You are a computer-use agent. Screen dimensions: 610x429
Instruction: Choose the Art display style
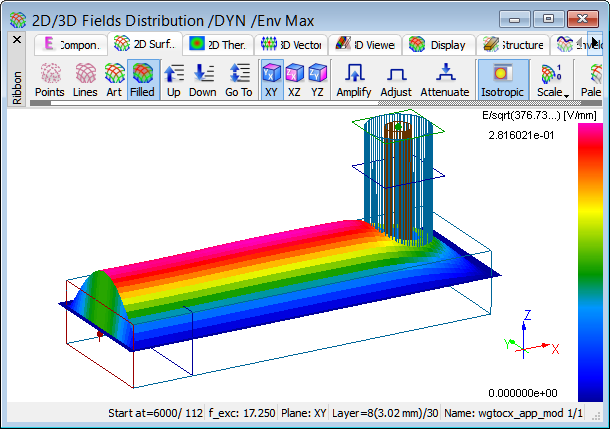tap(114, 79)
